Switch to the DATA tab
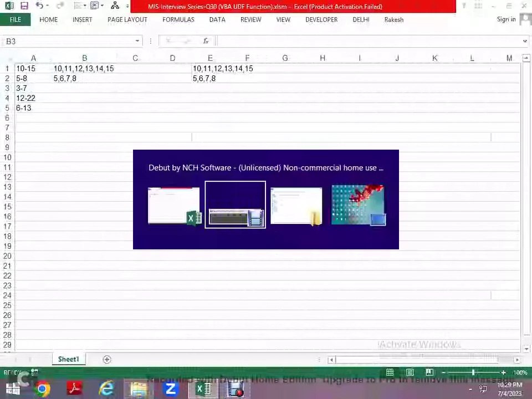This screenshot has height=399, width=532. (x=217, y=20)
